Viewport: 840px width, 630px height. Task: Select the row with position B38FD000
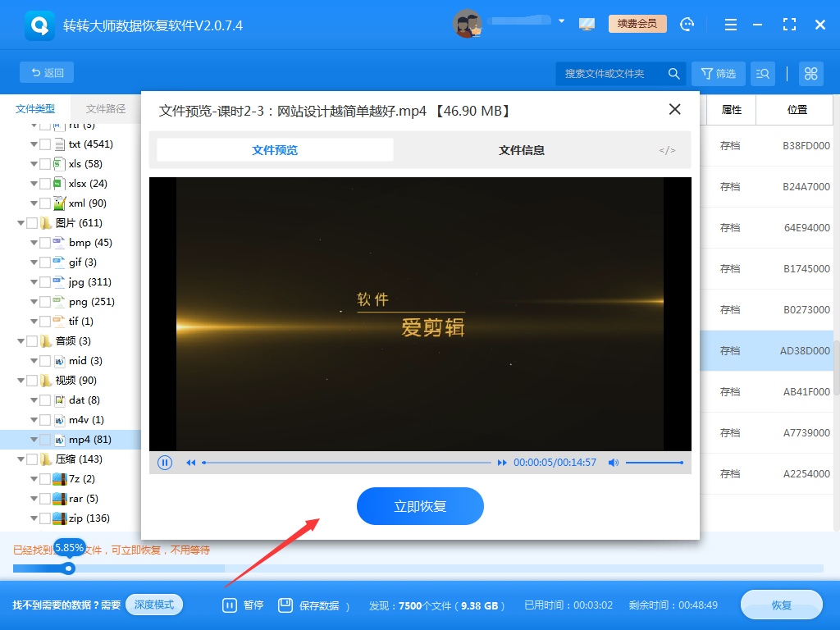click(x=767, y=145)
